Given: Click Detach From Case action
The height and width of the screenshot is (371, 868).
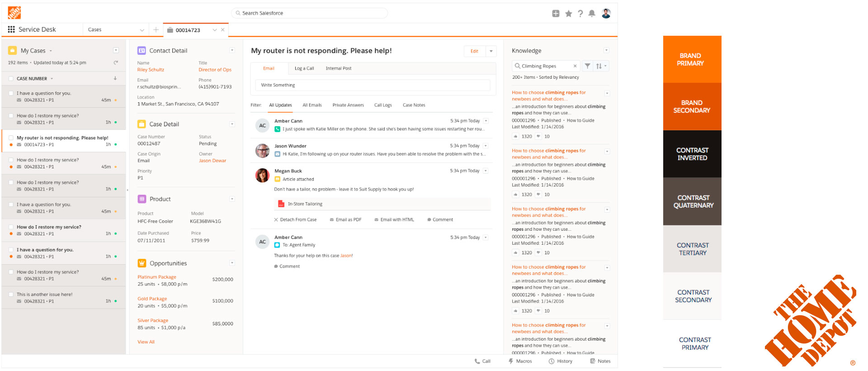Looking at the screenshot, I should (x=295, y=219).
